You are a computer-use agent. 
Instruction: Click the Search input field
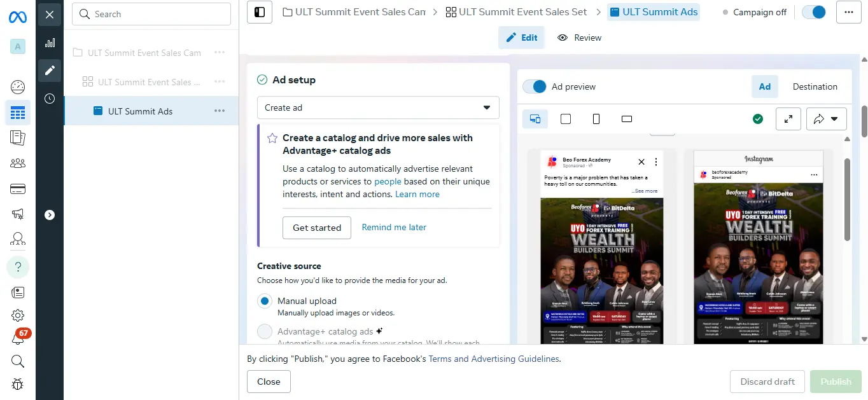151,14
